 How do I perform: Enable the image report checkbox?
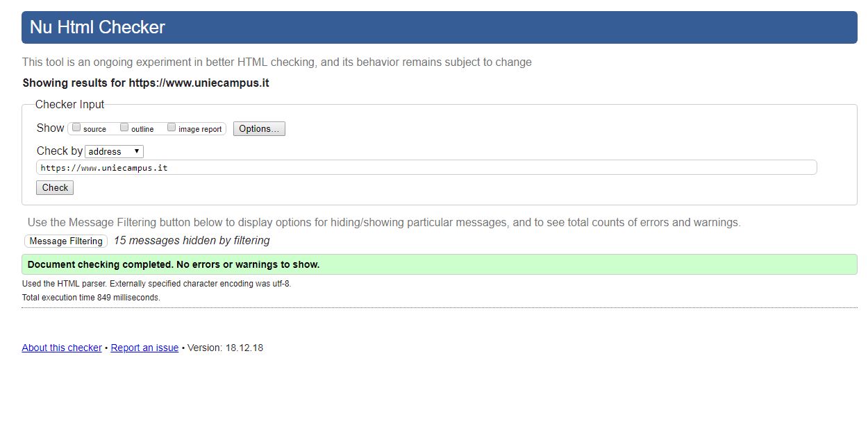(x=172, y=128)
